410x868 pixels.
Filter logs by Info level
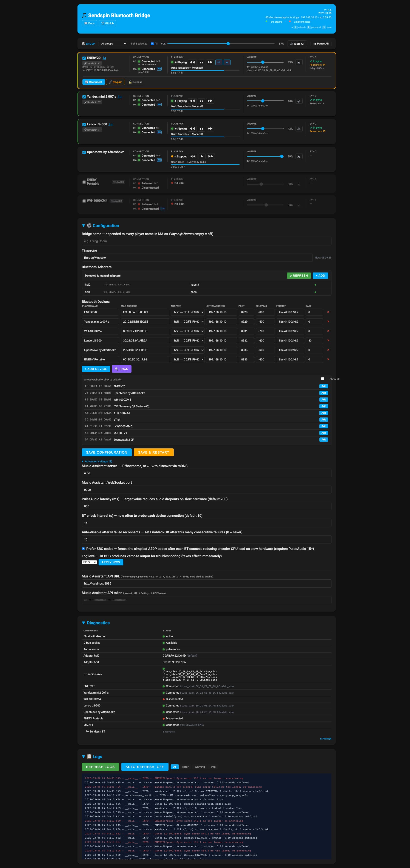[x=213, y=766]
